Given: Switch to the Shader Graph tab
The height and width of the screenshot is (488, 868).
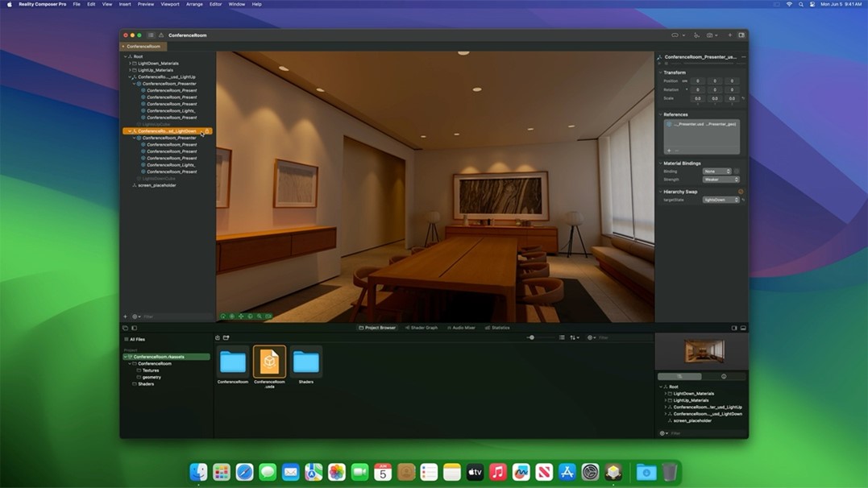Looking at the screenshot, I should pos(422,328).
